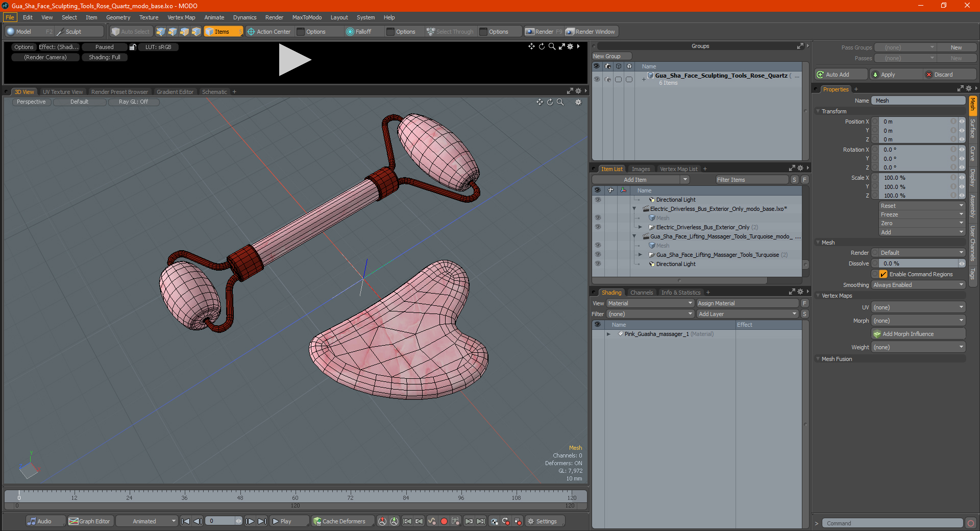Viewport: 980px width, 531px height.
Task: Expand Pink_Guasha_massager_1 material
Action: coord(608,334)
